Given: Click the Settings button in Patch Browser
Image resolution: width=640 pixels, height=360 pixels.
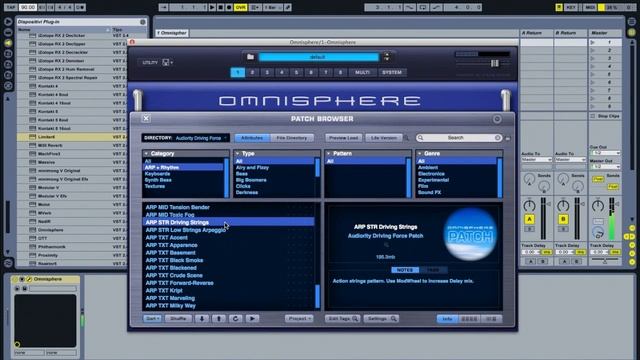Looking at the screenshot, I should [381, 318].
